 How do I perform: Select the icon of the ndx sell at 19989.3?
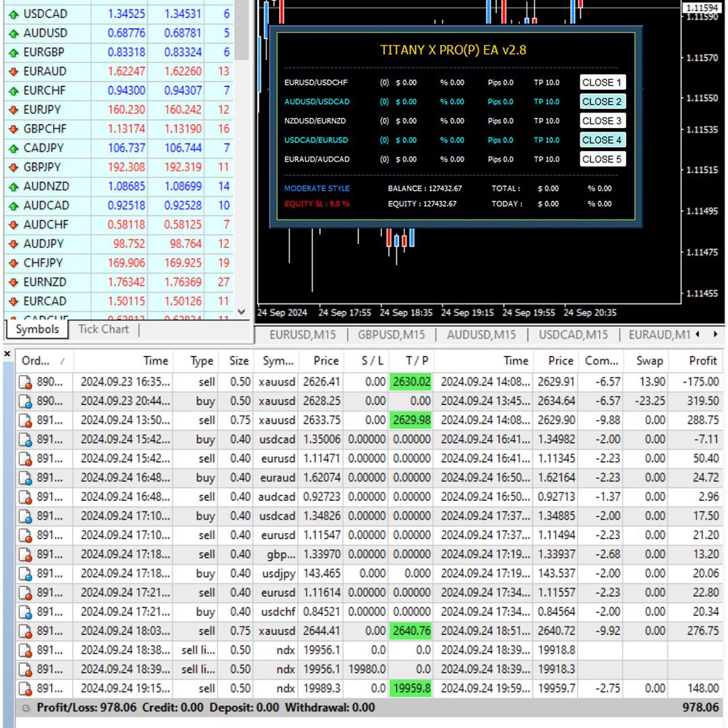tap(26, 689)
